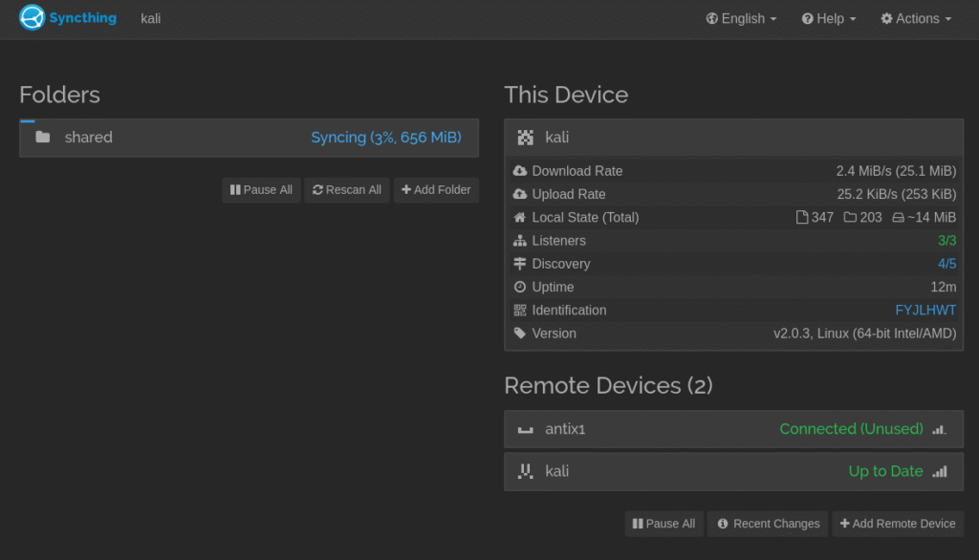The width and height of the screenshot is (979, 560).
Task: Pause all folders
Action: click(x=261, y=190)
